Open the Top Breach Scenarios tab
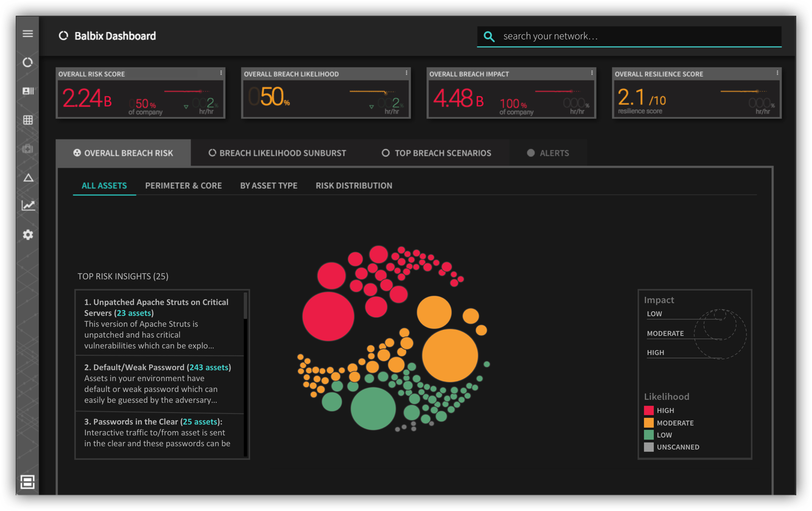Viewport: 812px width, 511px height. 437,153
